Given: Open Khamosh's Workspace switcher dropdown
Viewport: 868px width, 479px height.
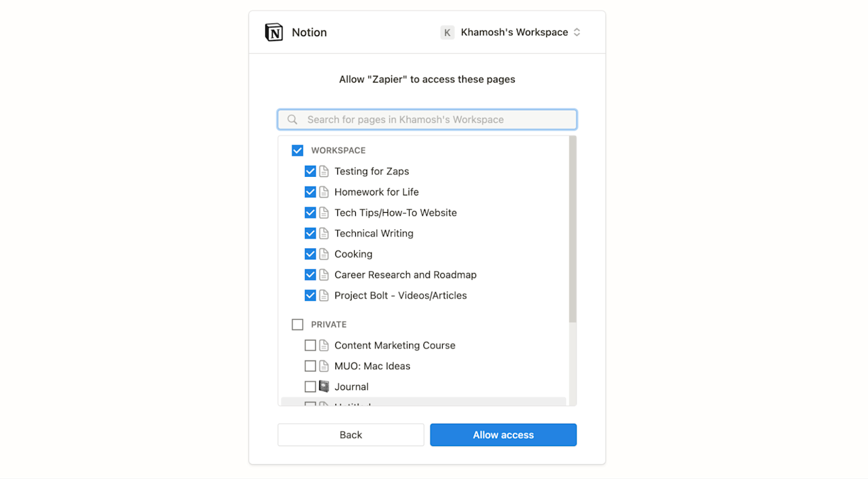Looking at the screenshot, I should (x=511, y=32).
